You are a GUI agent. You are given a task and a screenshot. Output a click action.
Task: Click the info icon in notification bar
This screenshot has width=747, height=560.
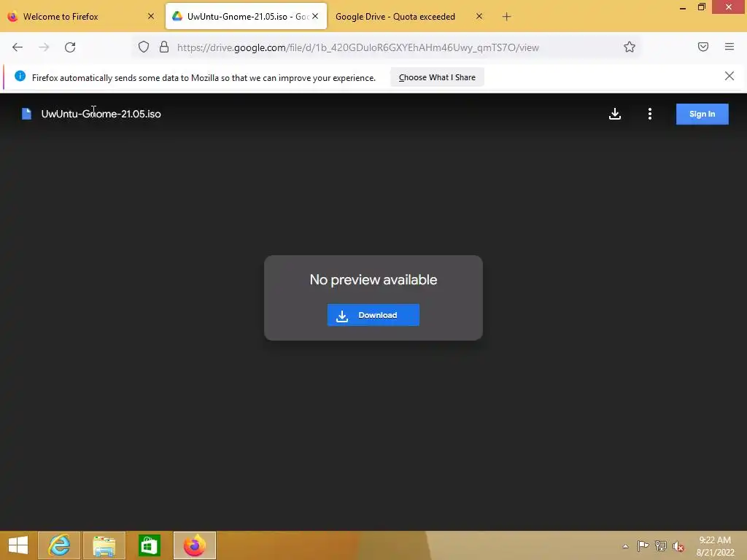20,76
